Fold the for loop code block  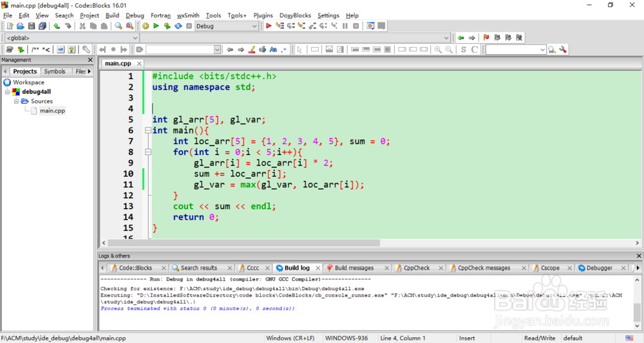[x=148, y=153]
